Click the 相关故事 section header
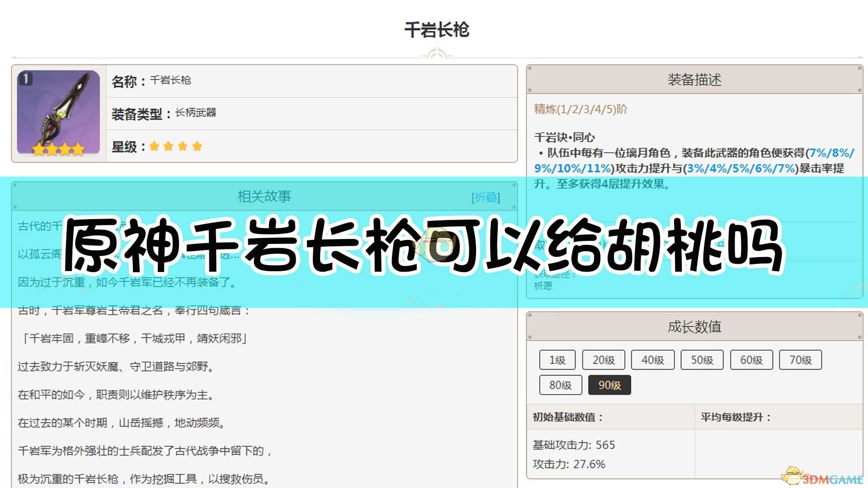This screenshot has width=868, height=488. (x=264, y=197)
